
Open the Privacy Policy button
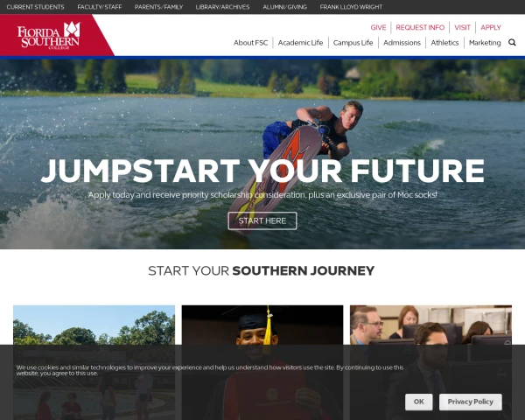click(471, 402)
